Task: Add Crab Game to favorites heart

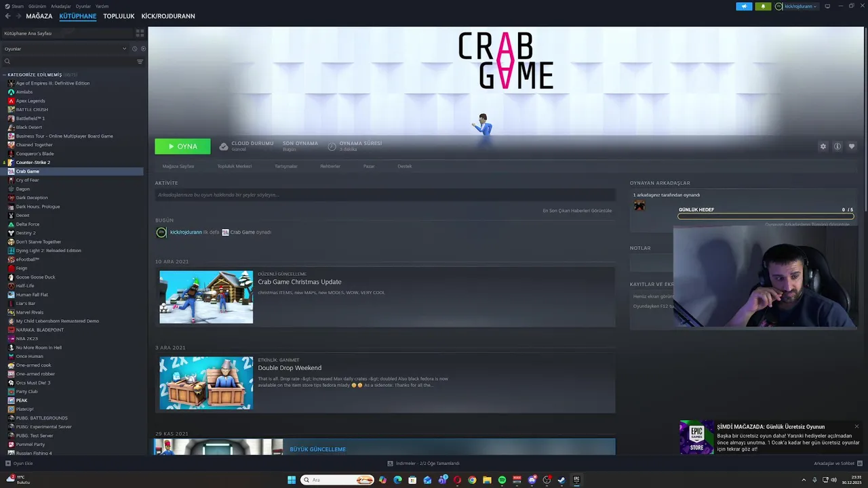Action: (x=852, y=146)
